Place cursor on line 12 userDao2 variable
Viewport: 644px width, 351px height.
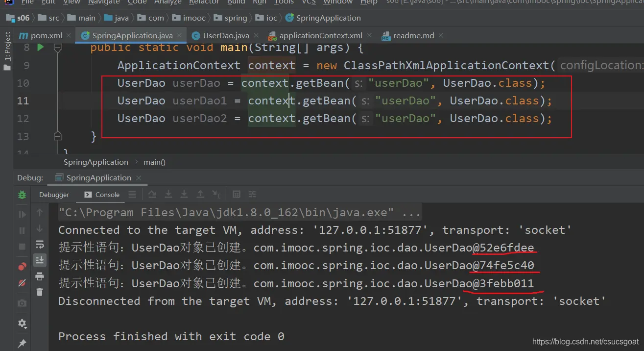coord(199,119)
